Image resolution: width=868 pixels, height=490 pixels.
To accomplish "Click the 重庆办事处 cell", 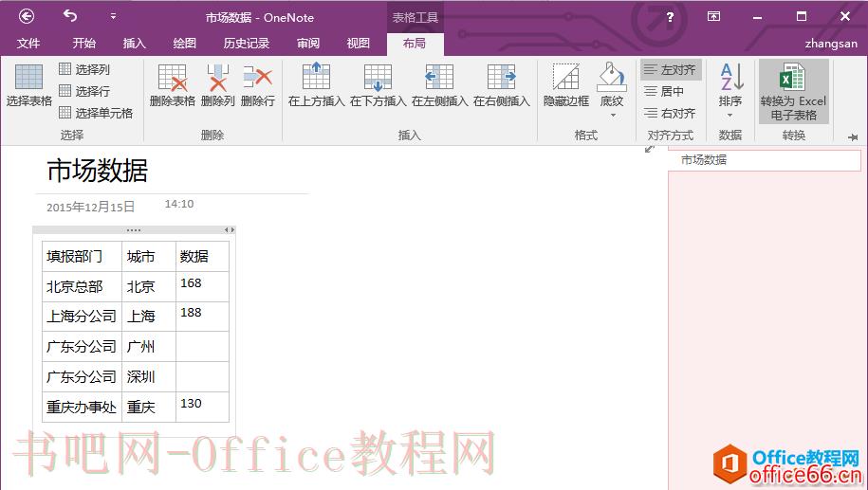I will (x=82, y=407).
